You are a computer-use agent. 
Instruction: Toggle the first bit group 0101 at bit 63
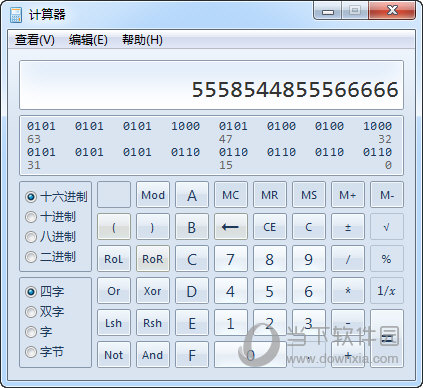(41, 126)
